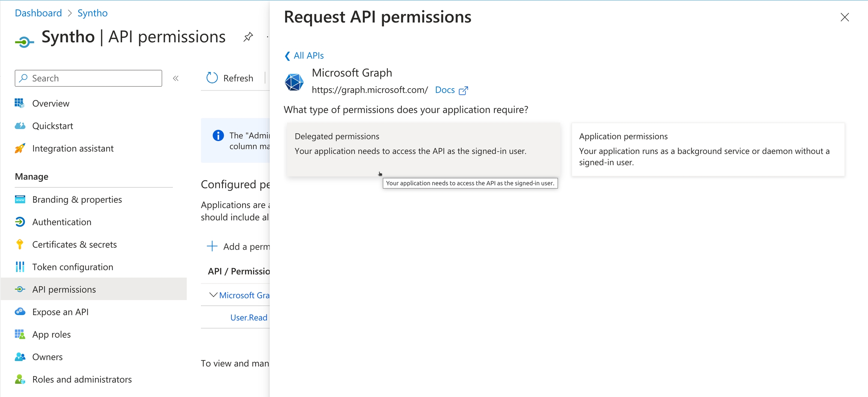868x397 pixels.
Task: Click the Token configuration bars icon
Action: 20,267
